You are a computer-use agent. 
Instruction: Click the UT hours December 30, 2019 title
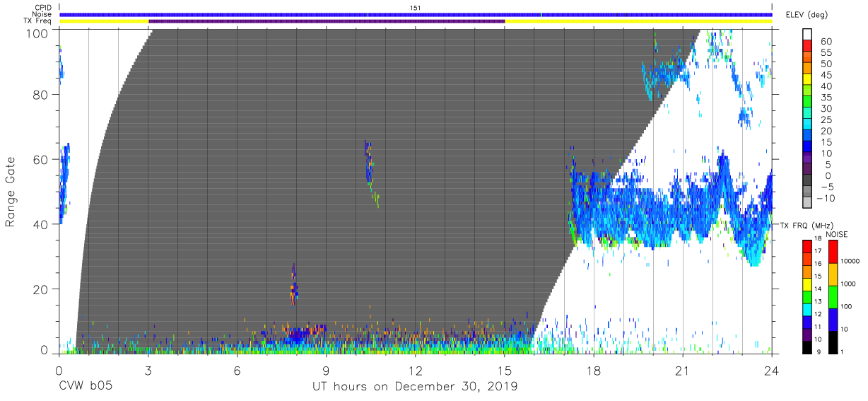pyautogui.click(x=415, y=387)
